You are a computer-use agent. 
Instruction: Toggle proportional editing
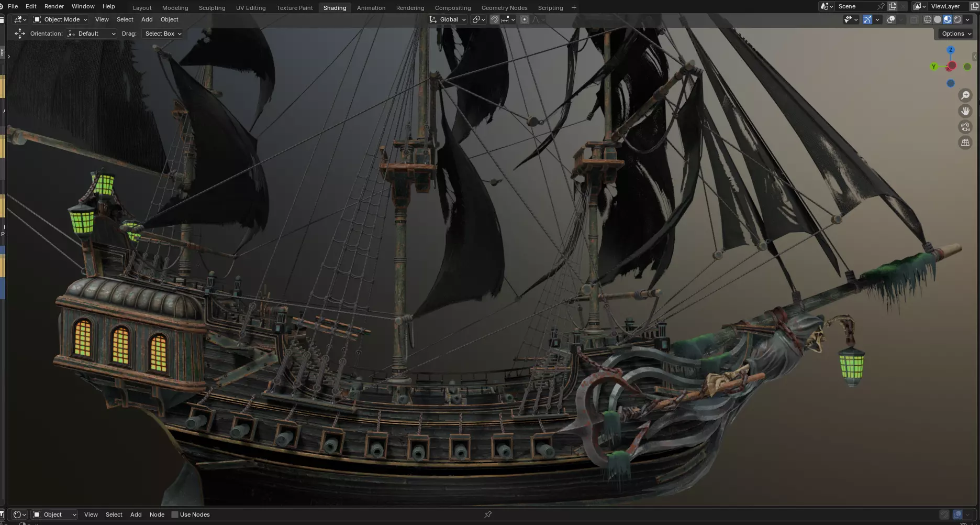[525, 19]
